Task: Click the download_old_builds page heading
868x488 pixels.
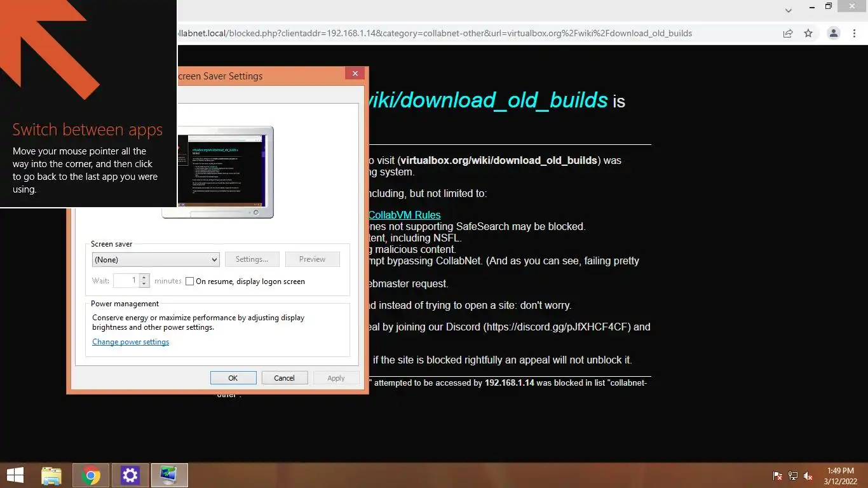Action: click(x=488, y=100)
